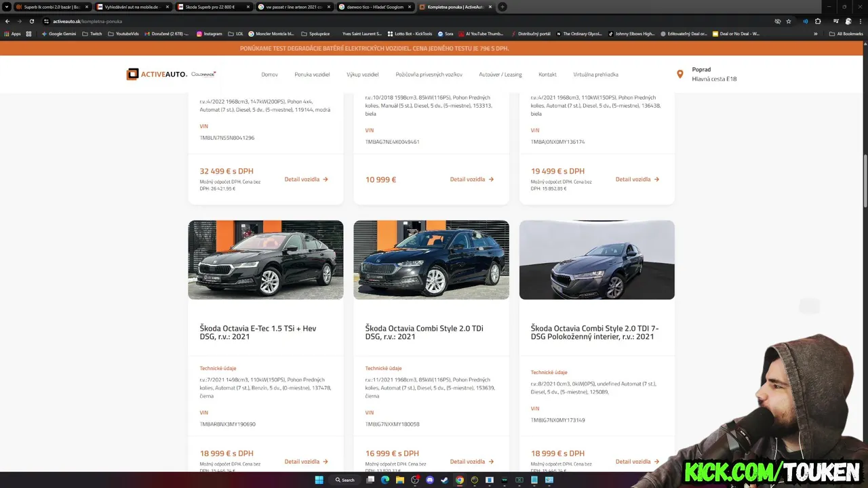Open the Domov menu item
The height and width of the screenshot is (488, 868).
tap(269, 75)
